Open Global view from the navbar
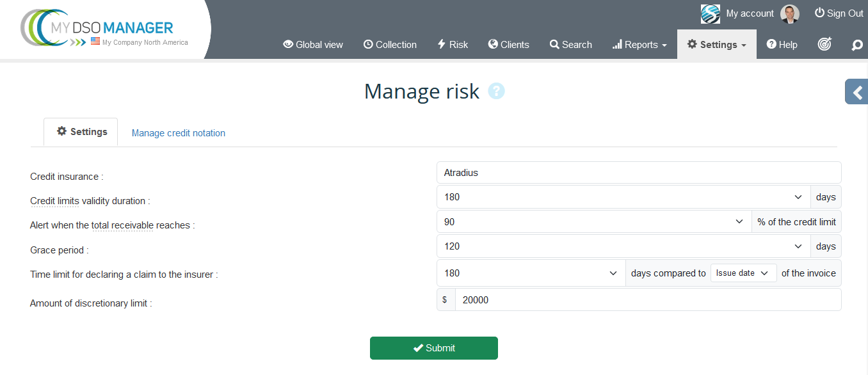Image resolution: width=868 pixels, height=375 pixels. pos(313,45)
